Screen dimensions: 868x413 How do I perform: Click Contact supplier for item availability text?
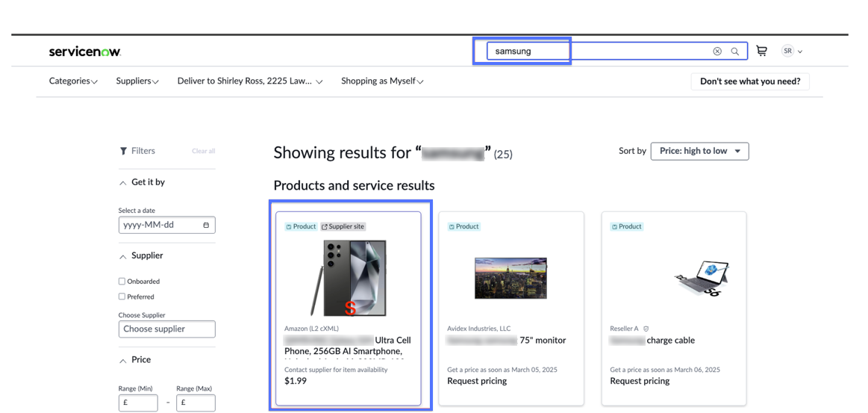tap(336, 369)
